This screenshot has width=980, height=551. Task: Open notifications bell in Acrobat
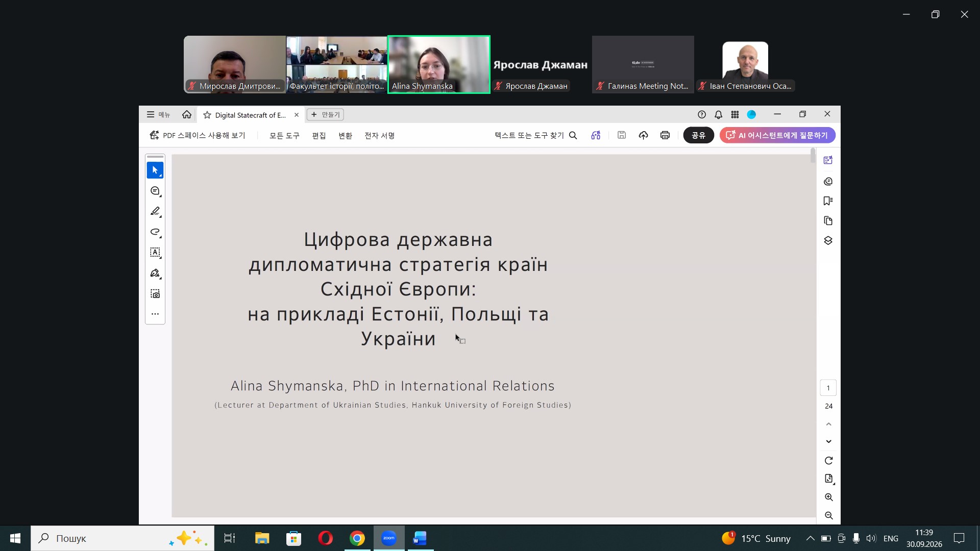pyautogui.click(x=718, y=115)
